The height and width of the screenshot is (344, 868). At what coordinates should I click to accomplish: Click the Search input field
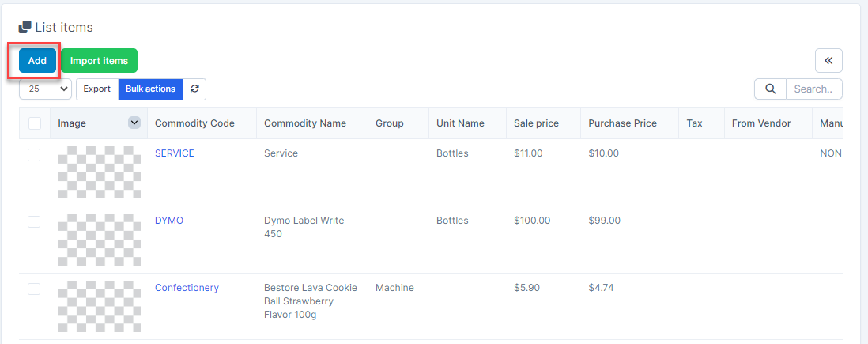(813, 89)
